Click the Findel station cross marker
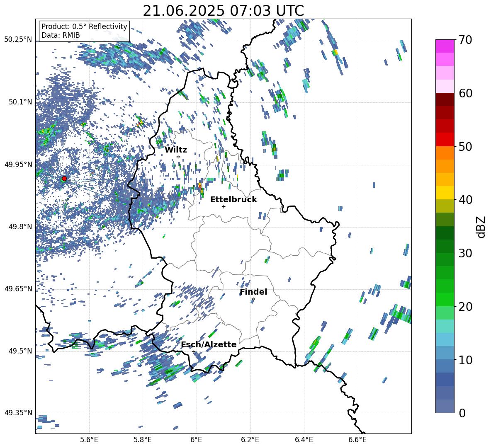491x448 pixels. [253, 299]
